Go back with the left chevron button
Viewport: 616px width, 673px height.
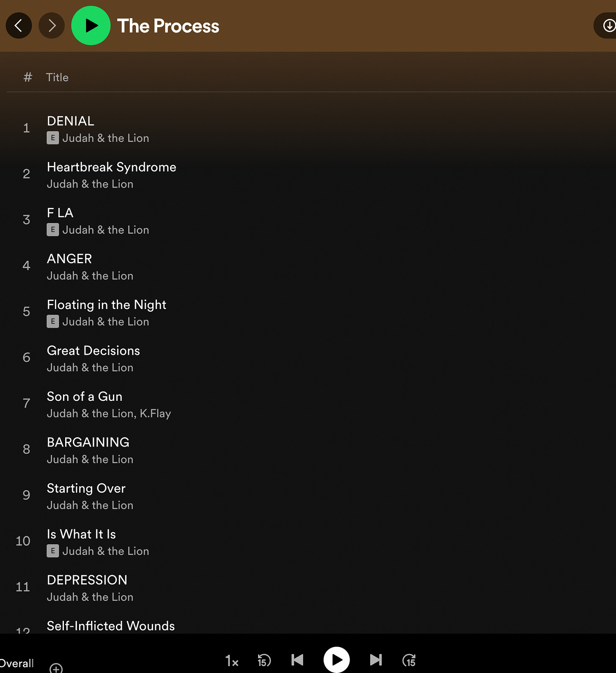point(19,26)
